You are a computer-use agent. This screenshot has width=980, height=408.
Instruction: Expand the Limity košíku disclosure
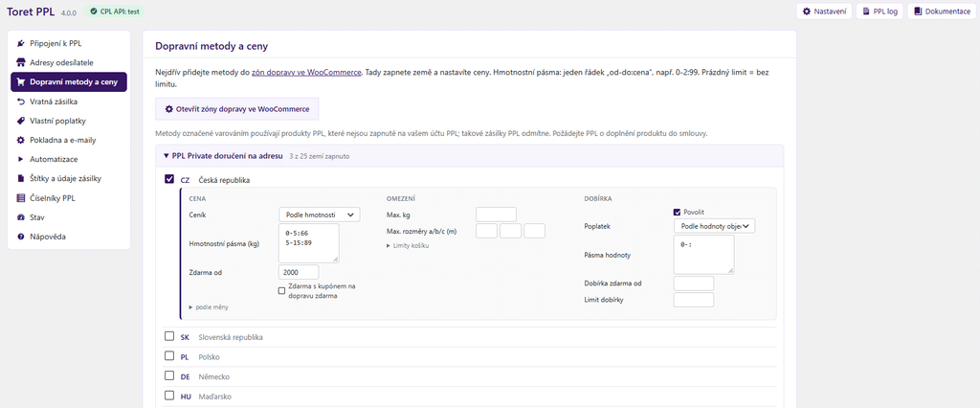[x=408, y=246]
